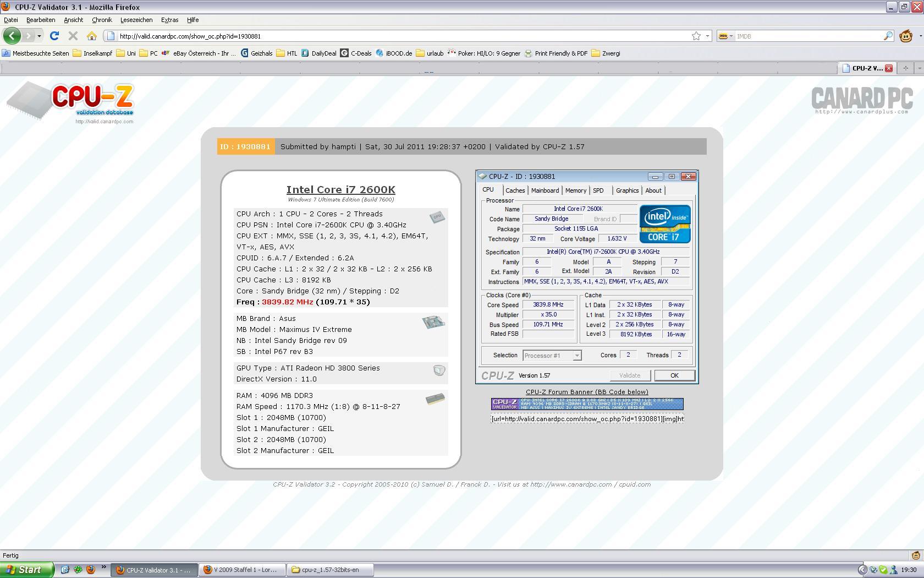Open the Hilfe menu
The width and height of the screenshot is (924, 578).
coord(193,20)
